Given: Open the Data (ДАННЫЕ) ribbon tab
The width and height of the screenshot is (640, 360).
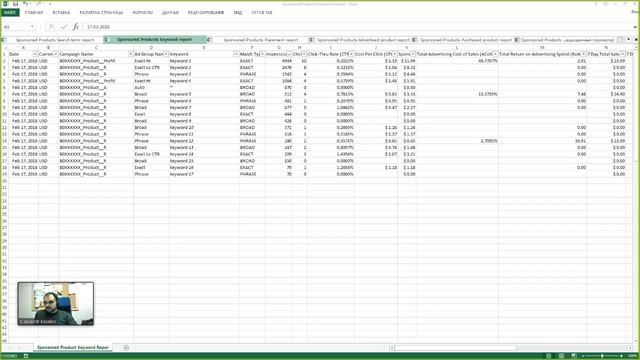Looking at the screenshot, I should tap(170, 13).
